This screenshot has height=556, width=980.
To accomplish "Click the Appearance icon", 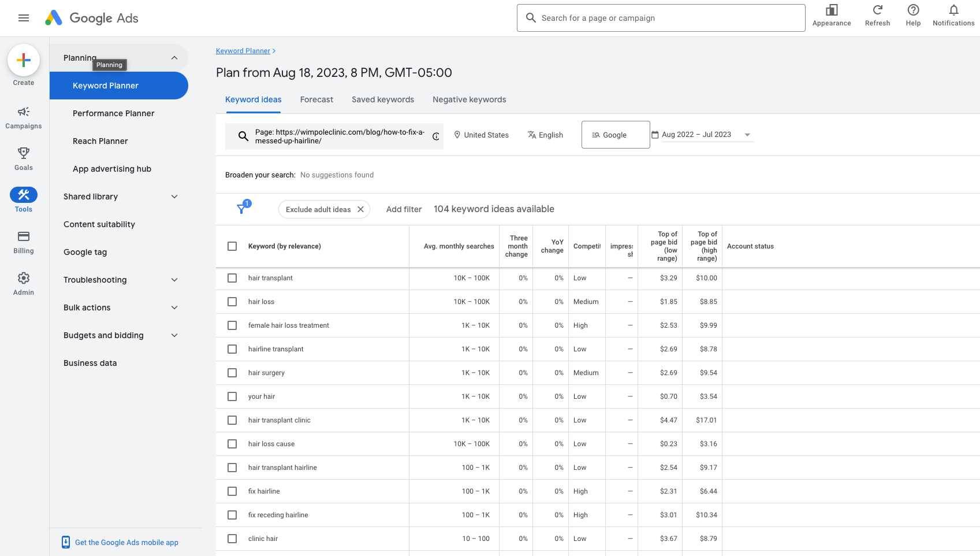I will [x=832, y=10].
